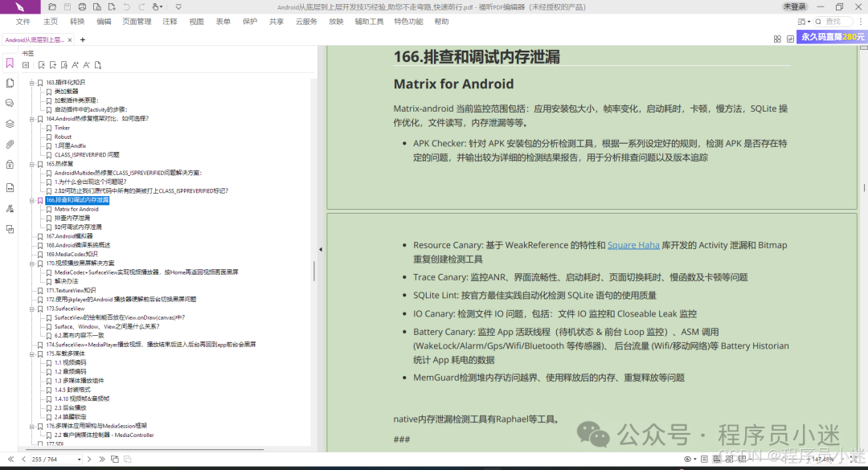Go to the last page arrow
The width and height of the screenshot is (868, 470).
(102, 459)
